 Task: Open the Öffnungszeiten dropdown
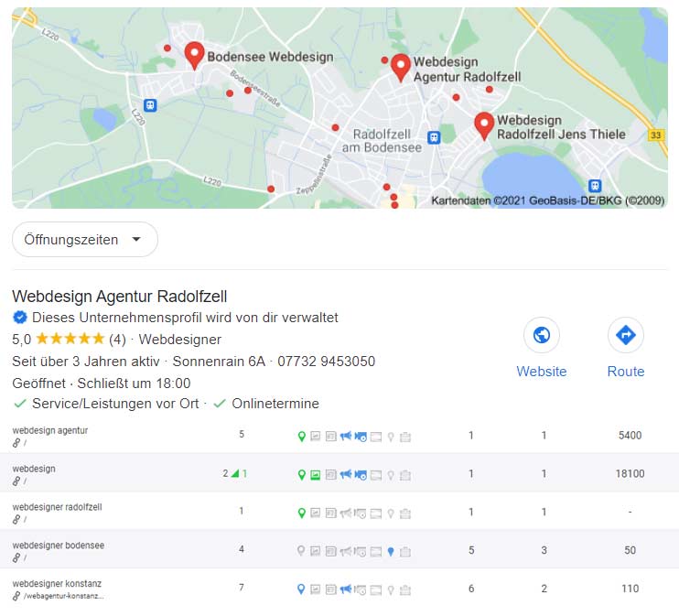[x=85, y=240]
